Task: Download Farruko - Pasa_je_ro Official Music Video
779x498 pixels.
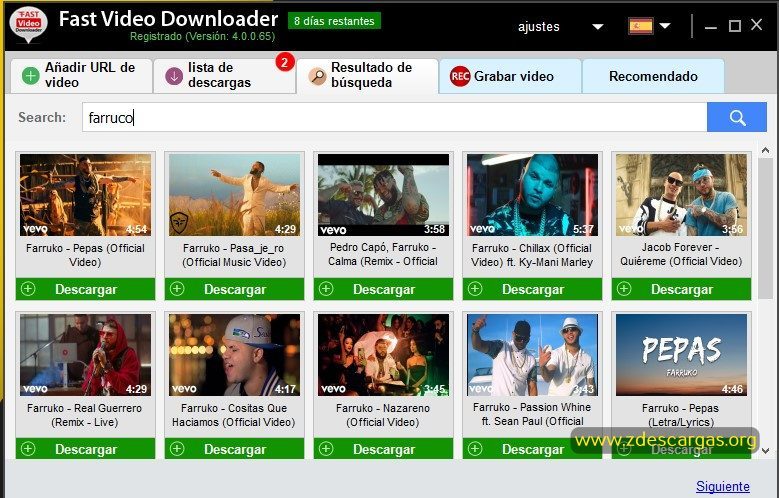Action: point(234,289)
